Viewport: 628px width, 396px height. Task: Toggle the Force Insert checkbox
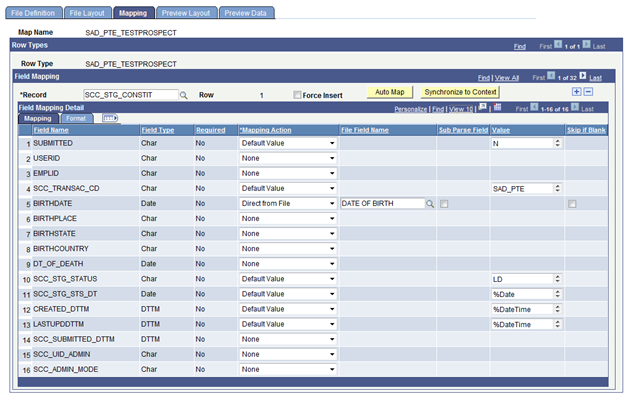click(x=297, y=95)
